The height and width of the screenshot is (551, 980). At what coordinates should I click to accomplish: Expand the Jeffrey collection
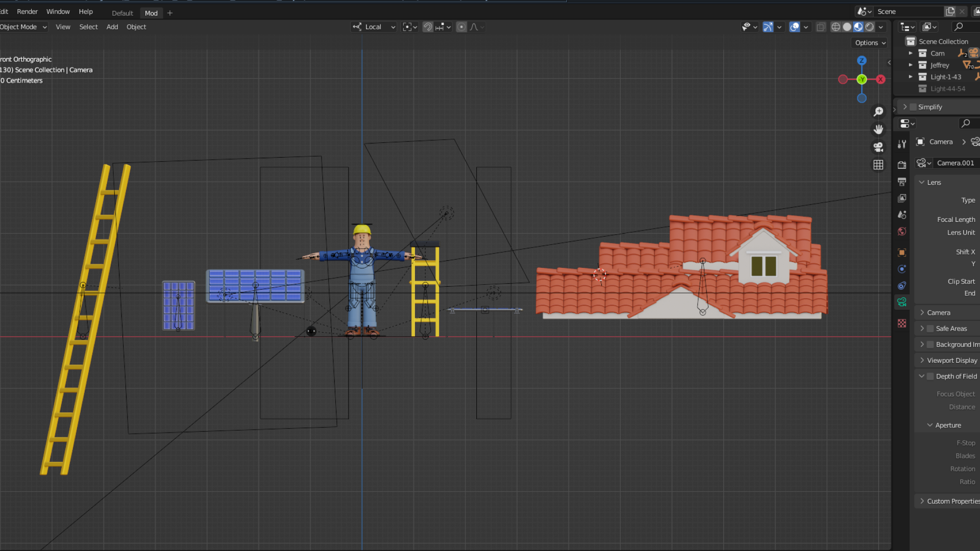tap(911, 65)
